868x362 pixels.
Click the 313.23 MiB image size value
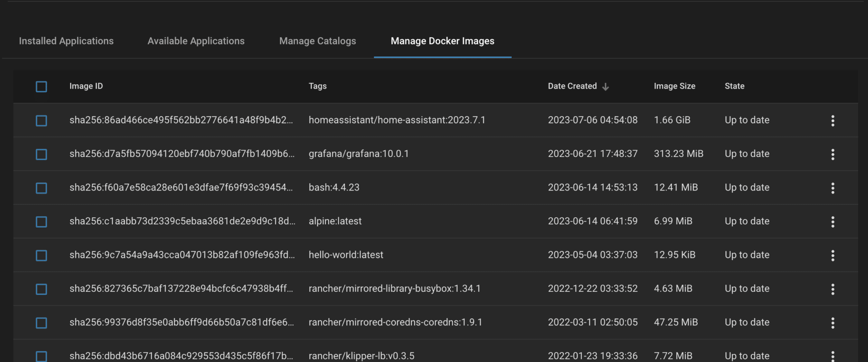coord(679,153)
